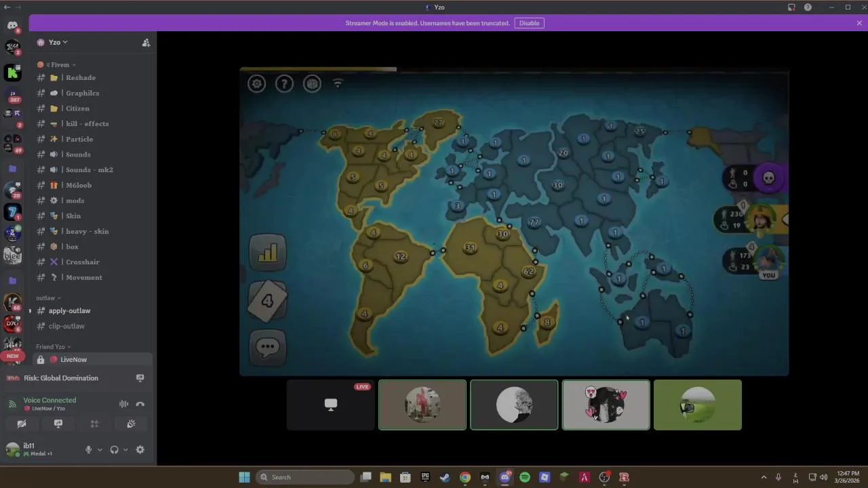The width and height of the screenshot is (868, 488).
Task: Stop streaming Risk: Global Domination
Action: 140,378
